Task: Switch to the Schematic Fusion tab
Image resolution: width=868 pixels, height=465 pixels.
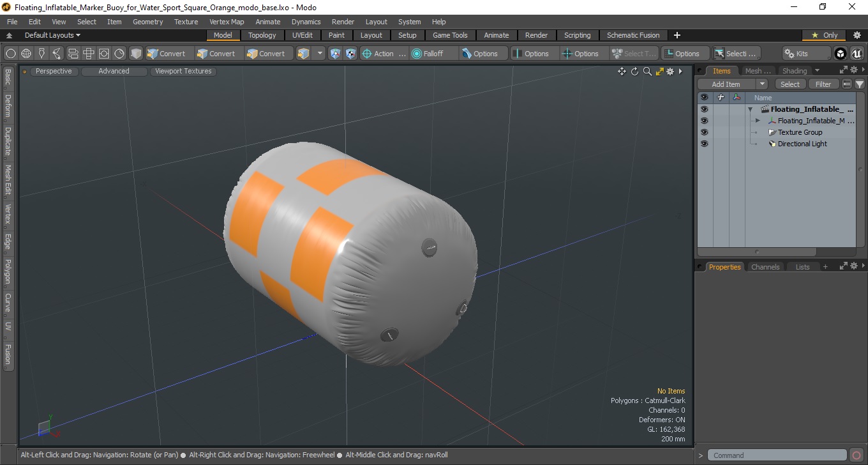Action: 633,35
